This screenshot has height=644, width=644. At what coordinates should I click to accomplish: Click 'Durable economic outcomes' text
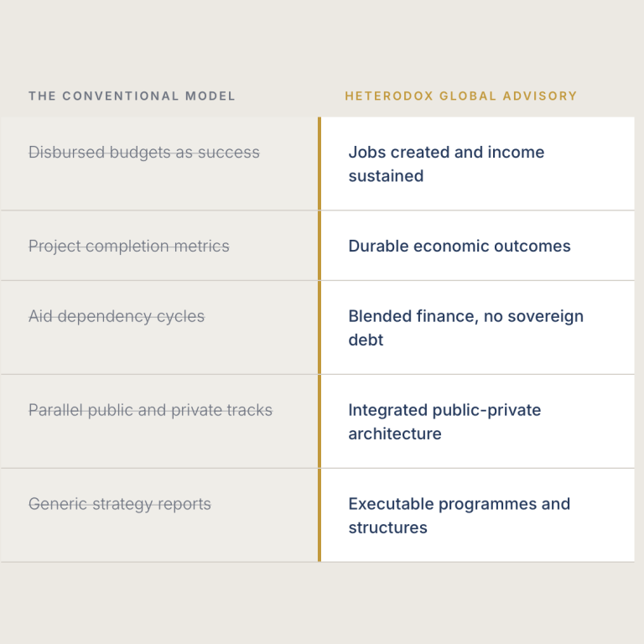460,246
